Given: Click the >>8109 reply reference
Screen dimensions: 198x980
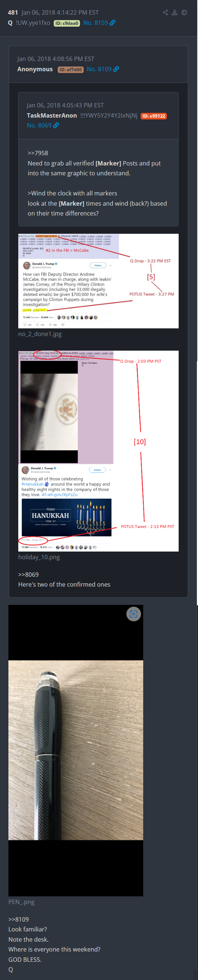Looking at the screenshot, I should click(x=19, y=919).
